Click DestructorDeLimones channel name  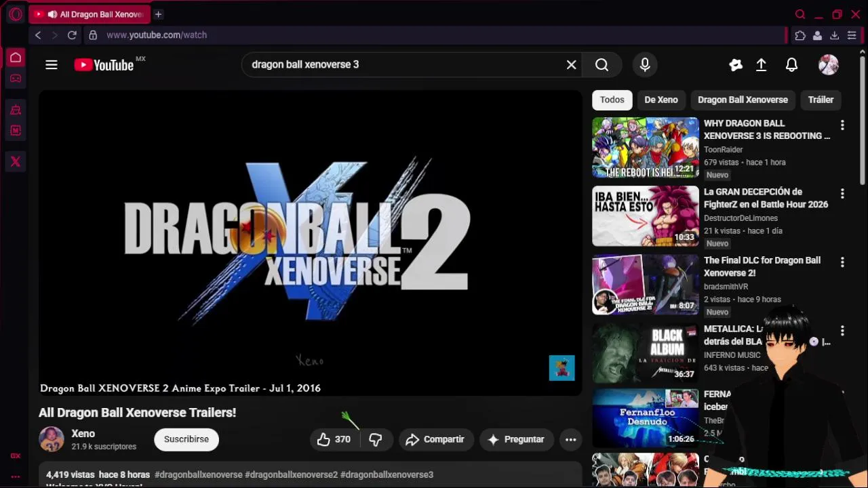point(741,218)
